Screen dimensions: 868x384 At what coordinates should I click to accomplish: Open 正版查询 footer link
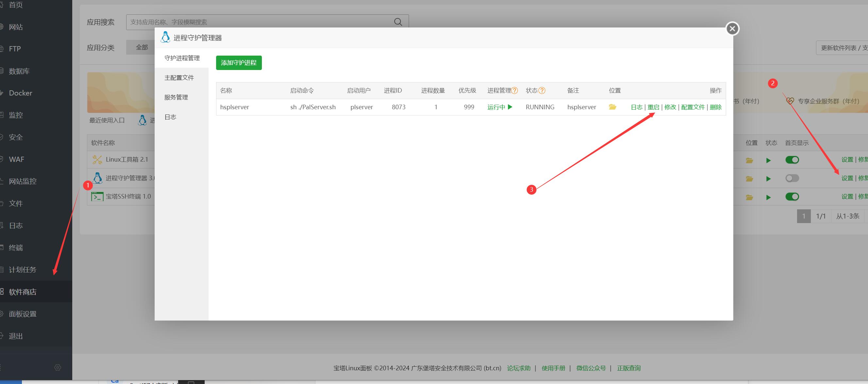coord(629,368)
